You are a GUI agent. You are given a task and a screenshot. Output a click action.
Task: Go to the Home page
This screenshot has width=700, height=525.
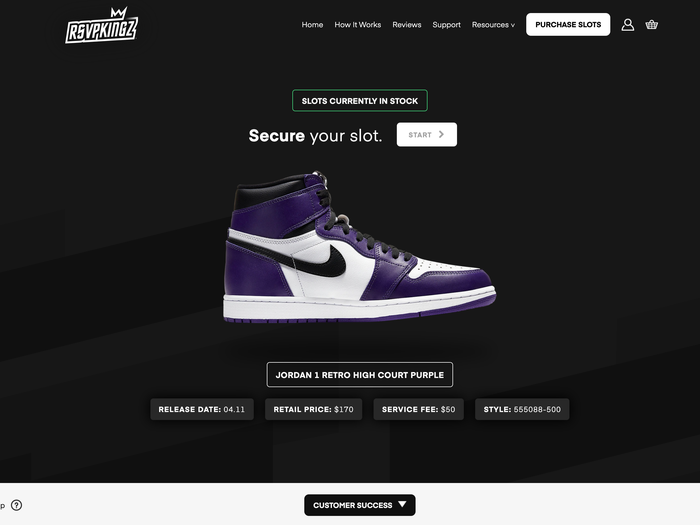coord(312,25)
